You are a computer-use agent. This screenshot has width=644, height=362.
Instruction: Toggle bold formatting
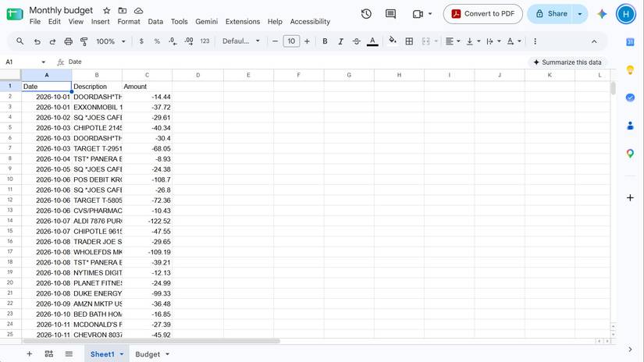click(x=325, y=41)
